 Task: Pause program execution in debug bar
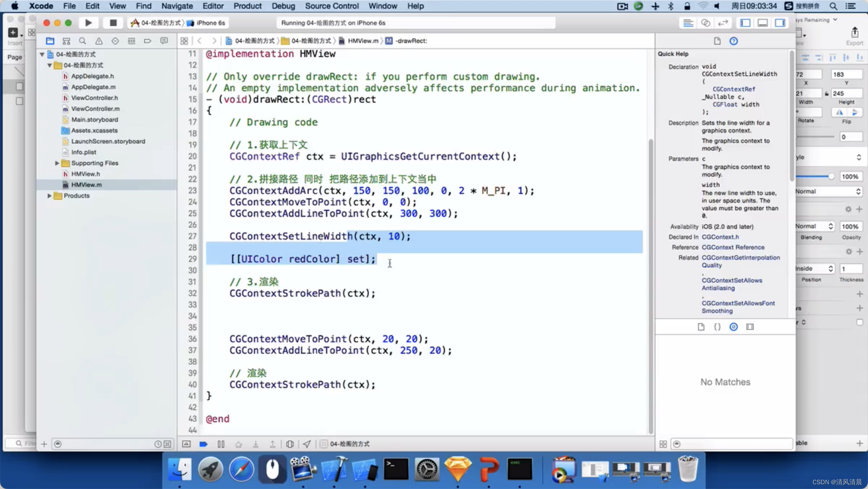pos(221,444)
